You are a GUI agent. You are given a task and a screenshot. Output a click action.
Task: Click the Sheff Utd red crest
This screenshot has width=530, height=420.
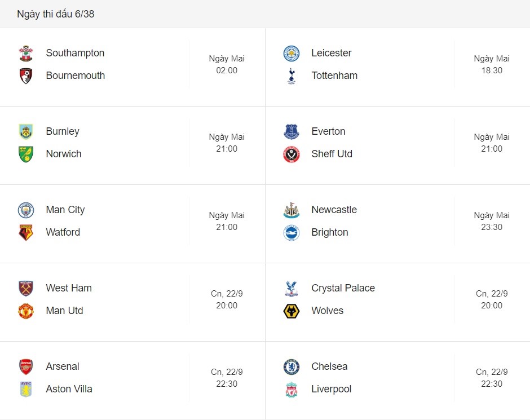click(291, 154)
